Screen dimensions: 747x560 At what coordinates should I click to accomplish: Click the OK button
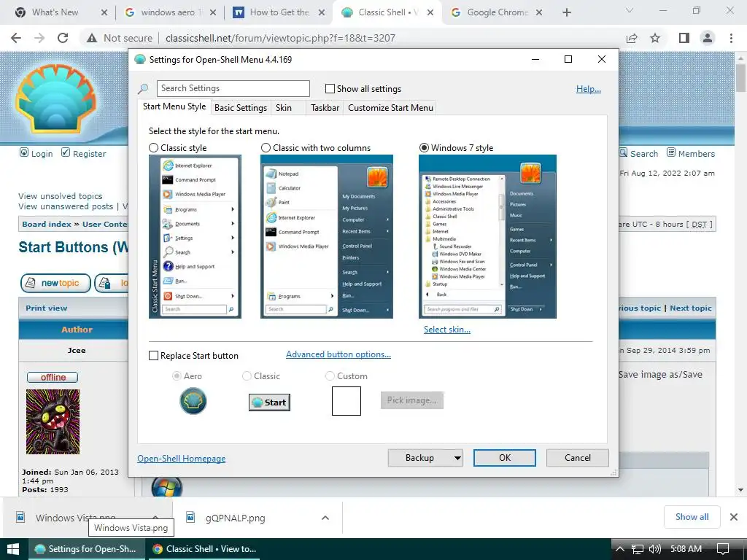click(x=505, y=458)
